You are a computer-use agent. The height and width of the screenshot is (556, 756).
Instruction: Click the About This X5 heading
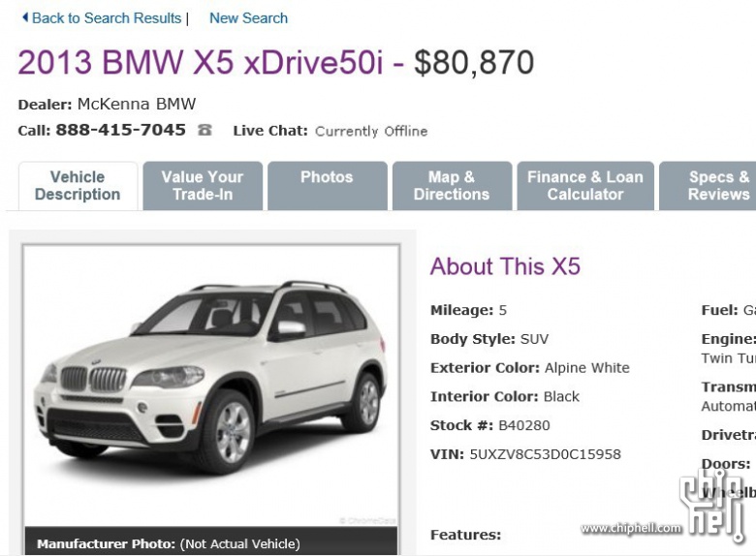[x=505, y=266]
